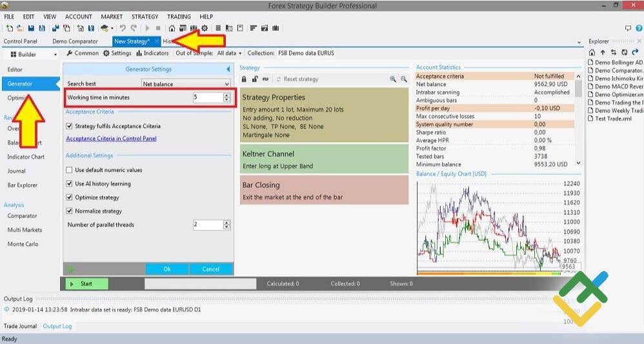This screenshot has width=644, height=344.
Task: Disable the Optimize strategy checkbox
Action: click(x=70, y=197)
